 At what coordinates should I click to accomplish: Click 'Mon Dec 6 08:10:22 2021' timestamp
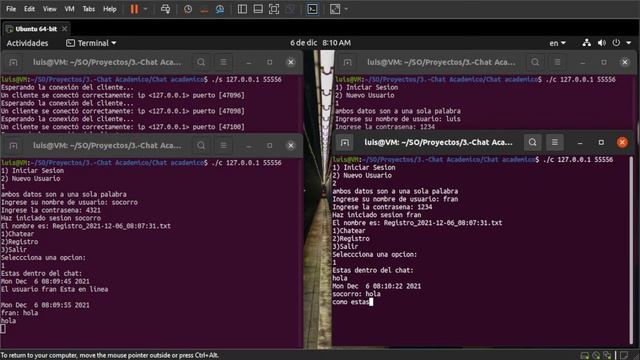point(376,286)
